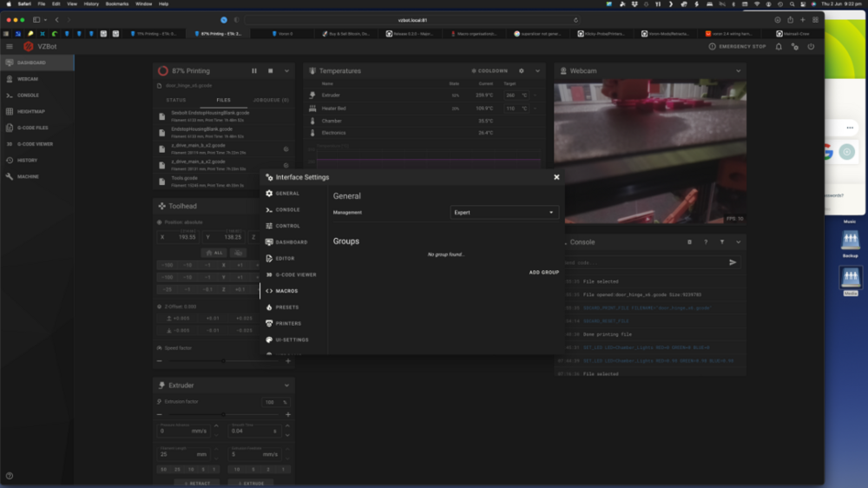Image resolution: width=868 pixels, height=488 pixels.
Task: Open G-Code Files page in sidebar
Action: point(36,128)
